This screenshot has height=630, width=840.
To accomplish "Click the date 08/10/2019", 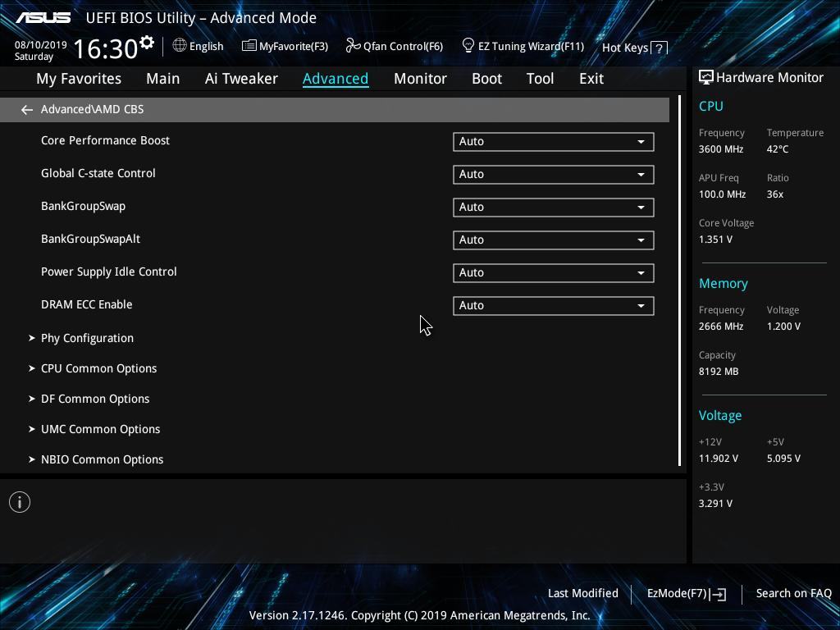I will 41,45.
